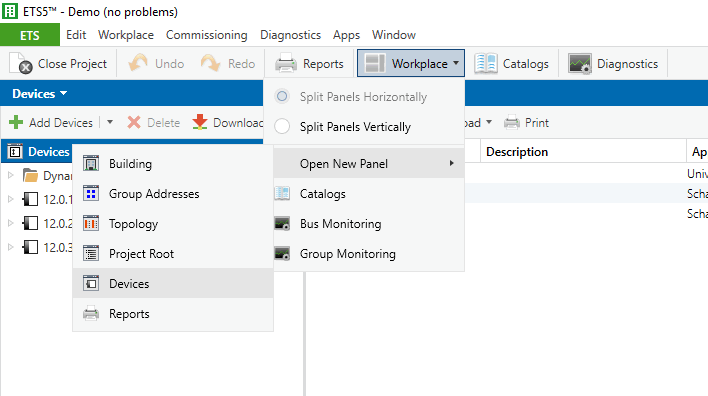The width and height of the screenshot is (708, 396).
Task: Expand the 12.0.3 device node
Action: coord(11,247)
